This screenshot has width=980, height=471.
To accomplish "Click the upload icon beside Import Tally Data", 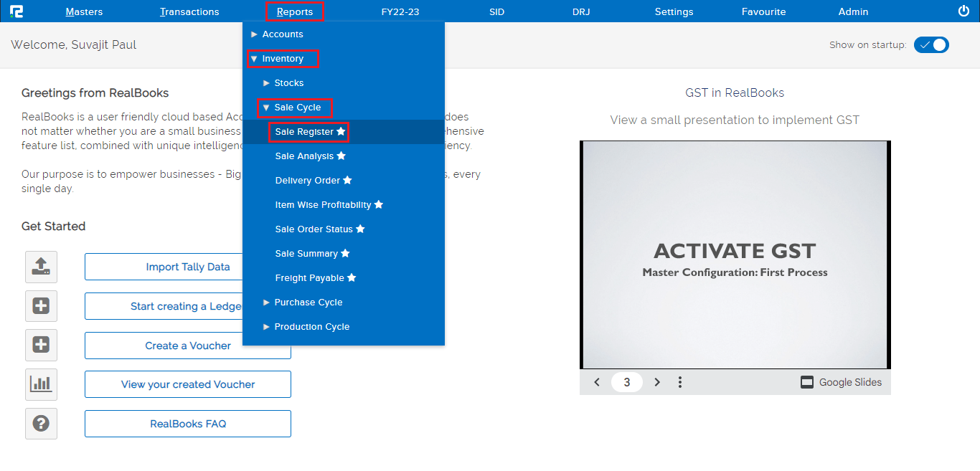I will click(x=41, y=267).
